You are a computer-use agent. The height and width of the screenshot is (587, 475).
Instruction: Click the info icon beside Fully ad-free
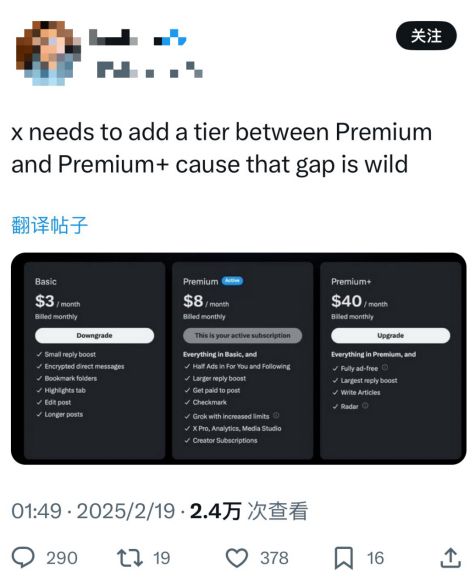[384, 367]
